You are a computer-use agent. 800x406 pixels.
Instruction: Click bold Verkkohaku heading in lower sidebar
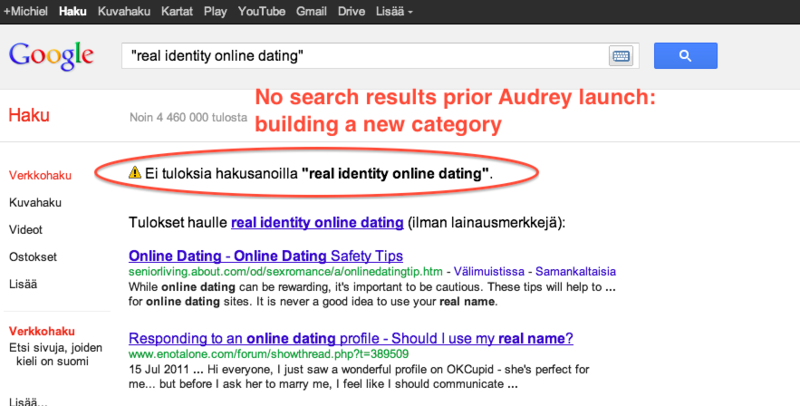(x=42, y=331)
